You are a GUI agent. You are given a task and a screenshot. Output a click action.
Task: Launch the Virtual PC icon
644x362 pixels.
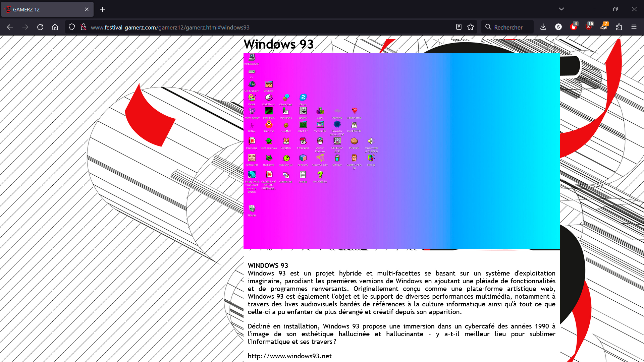click(x=320, y=125)
